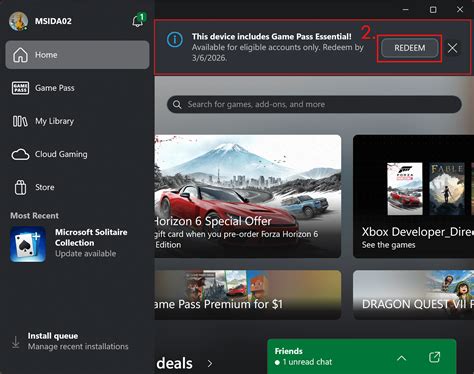
Task: Click the Cloud Gaming cloud icon
Action: coord(20,155)
